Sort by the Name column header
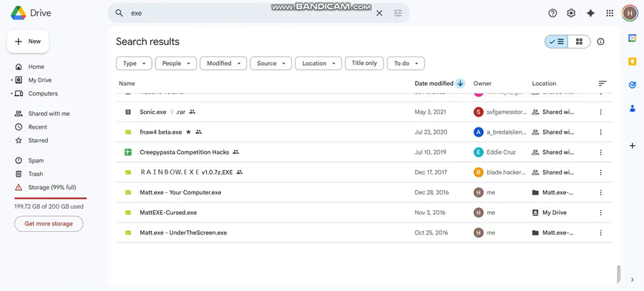 tap(127, 84)
